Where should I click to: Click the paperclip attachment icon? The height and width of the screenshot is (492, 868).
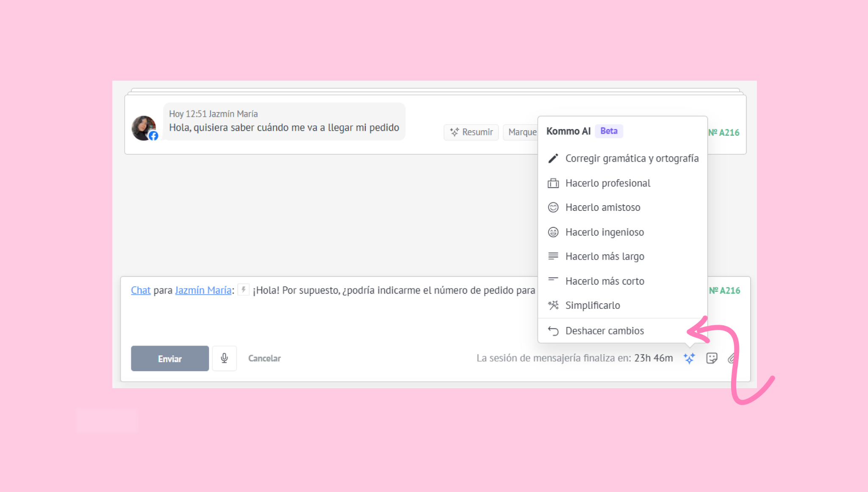731,358
